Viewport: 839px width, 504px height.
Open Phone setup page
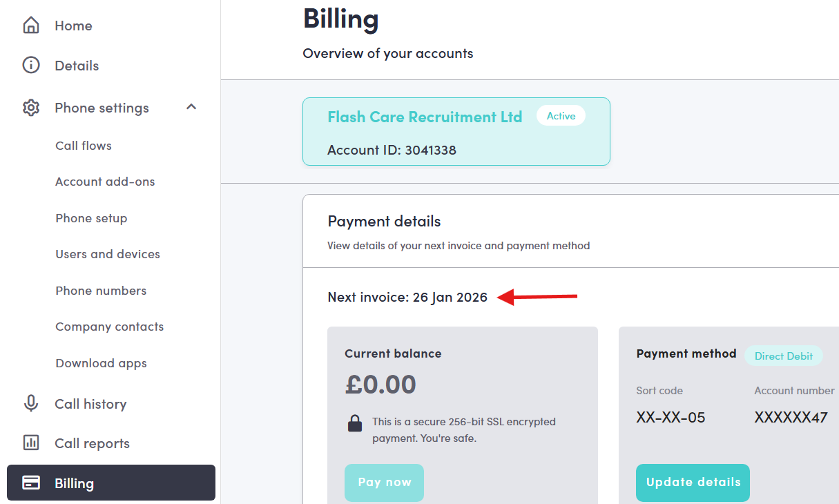tap(91, 218)
